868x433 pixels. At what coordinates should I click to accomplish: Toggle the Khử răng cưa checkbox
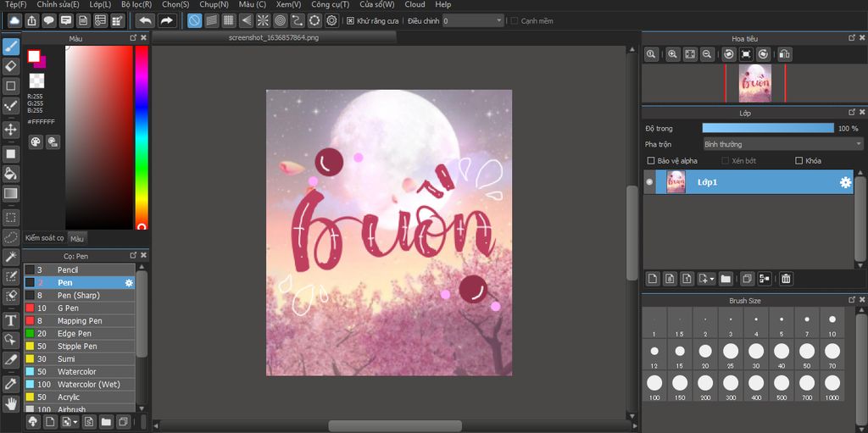350,21
